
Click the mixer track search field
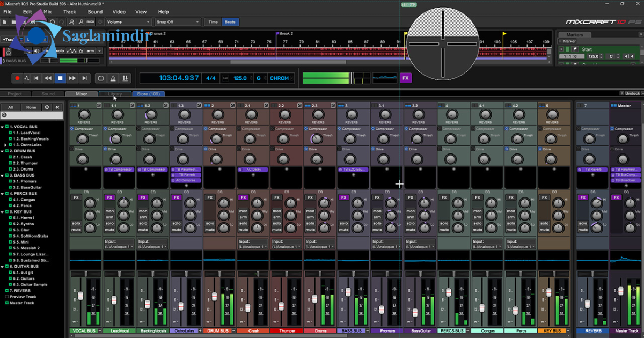32,115
